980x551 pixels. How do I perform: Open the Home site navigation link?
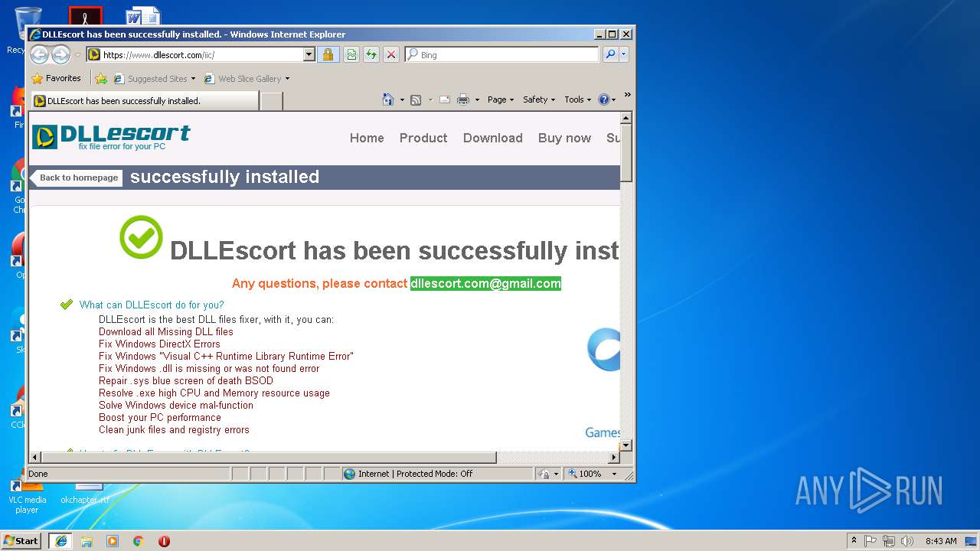click(x=367, y=138)
